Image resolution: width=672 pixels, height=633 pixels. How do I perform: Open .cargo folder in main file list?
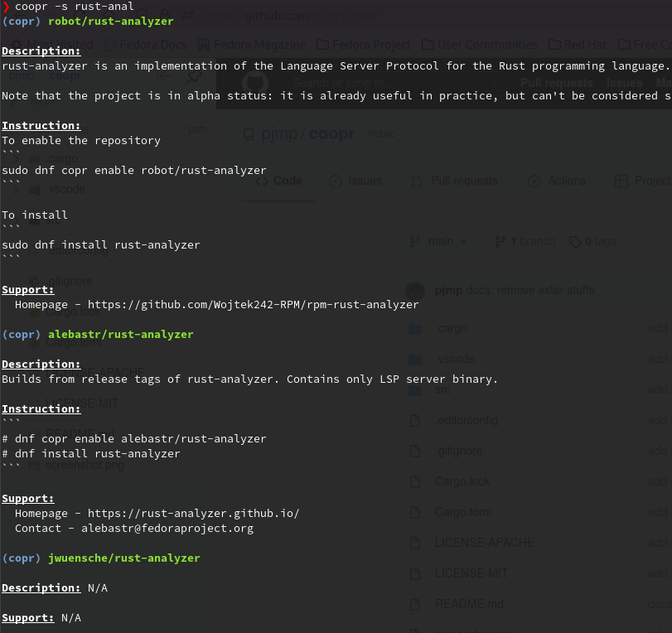[451, 329]
